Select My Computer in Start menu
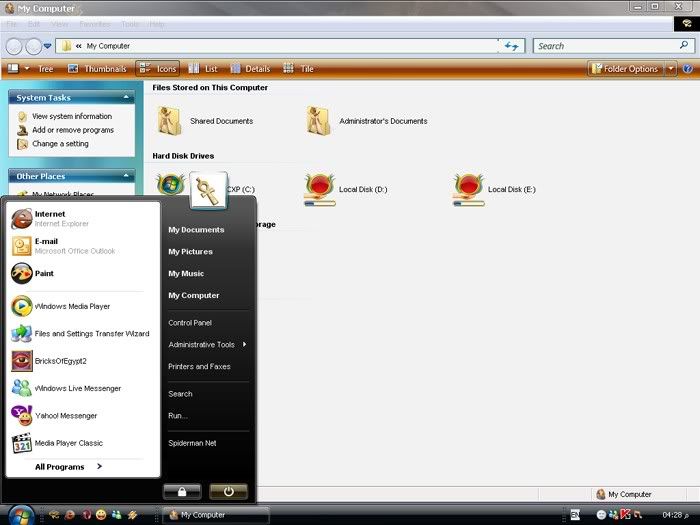This screenshot has width=700, height=525. (194, 295)
